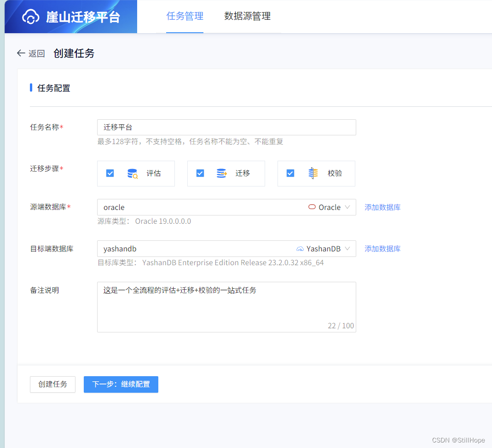The width and height of the screenshot is (492, 448).
Task: Click the 22 / 100 character counter
Action: (341, 326)
